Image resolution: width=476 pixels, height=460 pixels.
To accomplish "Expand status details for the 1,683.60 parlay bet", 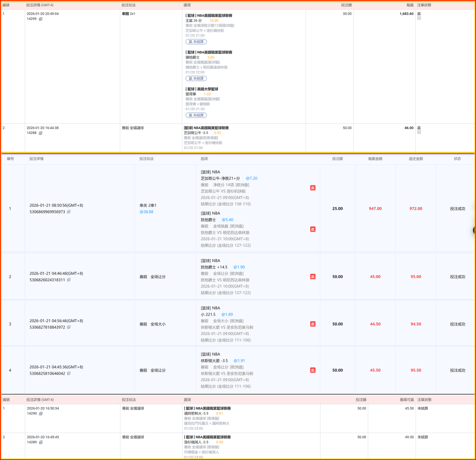I will [x=419, y=19].
